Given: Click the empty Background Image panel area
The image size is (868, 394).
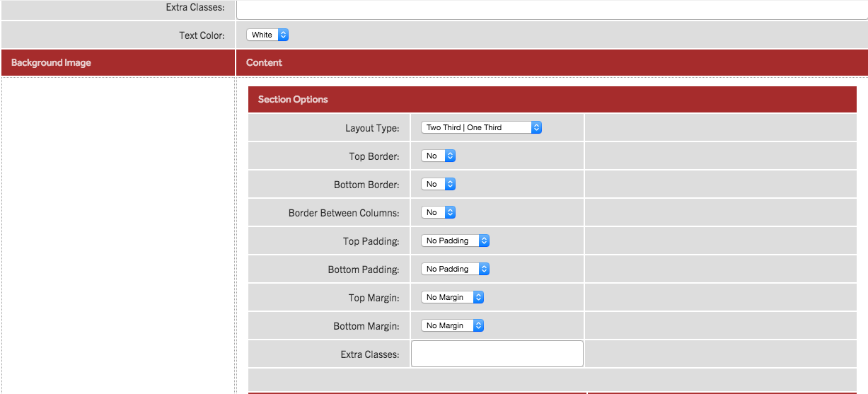Looking at the screenshot, I should 118,233.
